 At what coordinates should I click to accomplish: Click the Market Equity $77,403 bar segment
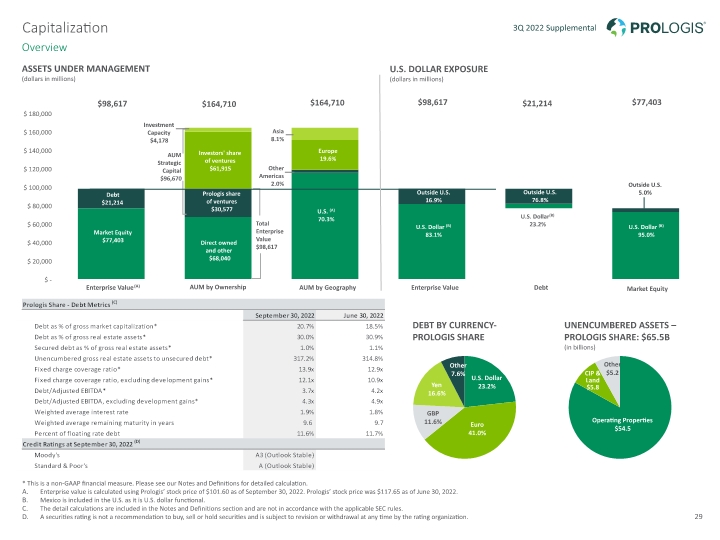(x=112, y=243)
